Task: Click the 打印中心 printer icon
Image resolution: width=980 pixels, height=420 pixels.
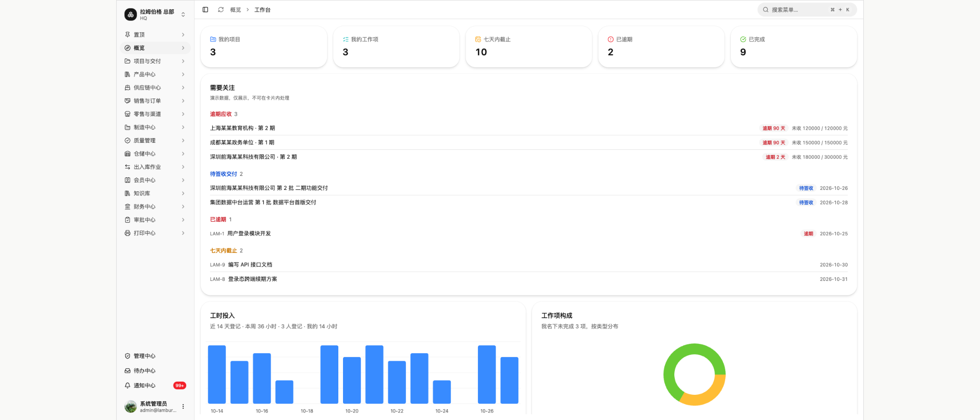Action: pyautogui.click(x=127, y=233)
